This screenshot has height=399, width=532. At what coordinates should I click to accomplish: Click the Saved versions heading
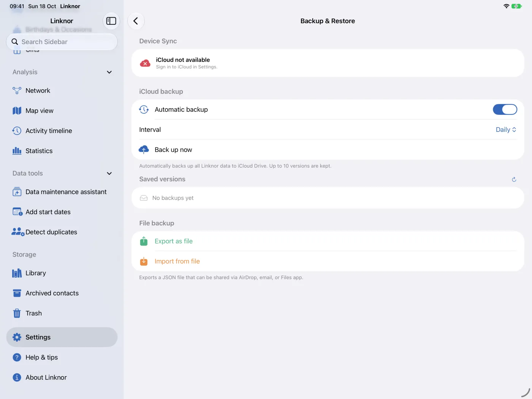click(162, 179)
